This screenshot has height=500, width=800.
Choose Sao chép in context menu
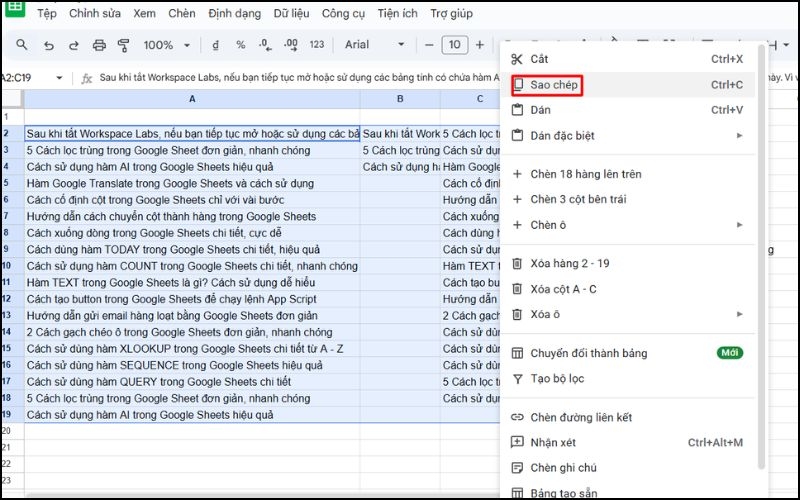click(627, 85)
